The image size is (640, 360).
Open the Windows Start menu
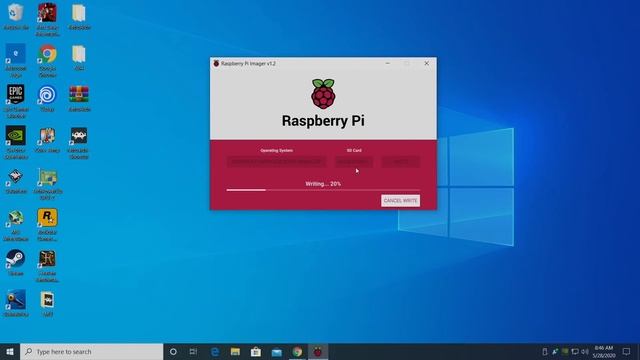[x=10, y=351]
